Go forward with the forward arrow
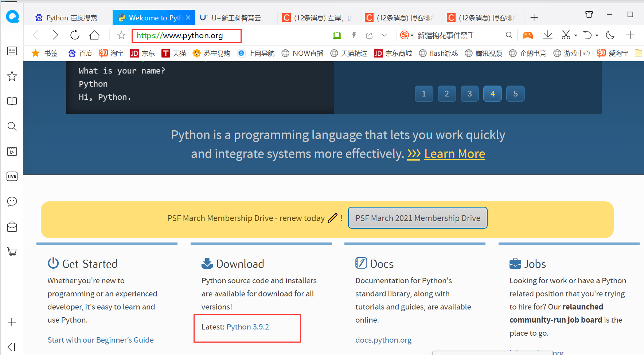The height and width of the screenshot is (355, 644). click(55, 35)
